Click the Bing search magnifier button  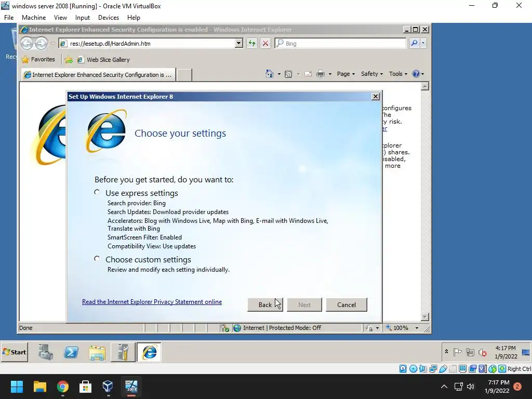(x=414, y=43)
